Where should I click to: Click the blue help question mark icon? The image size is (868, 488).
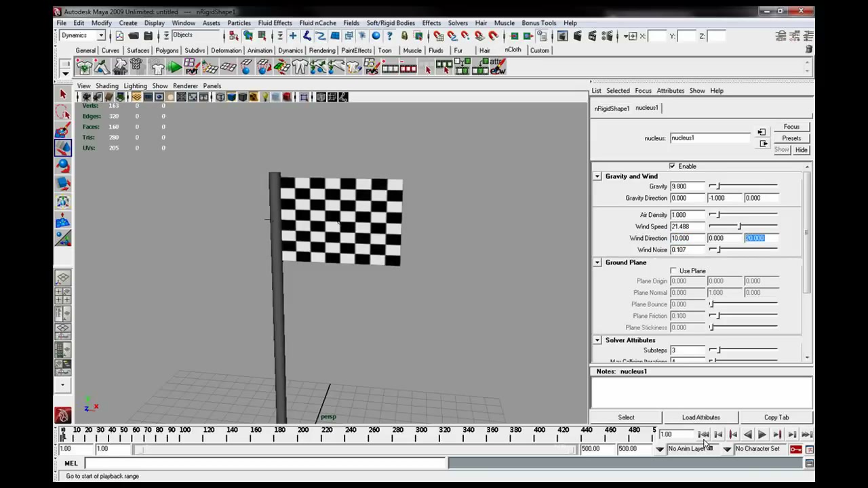[x=389, y=36]
